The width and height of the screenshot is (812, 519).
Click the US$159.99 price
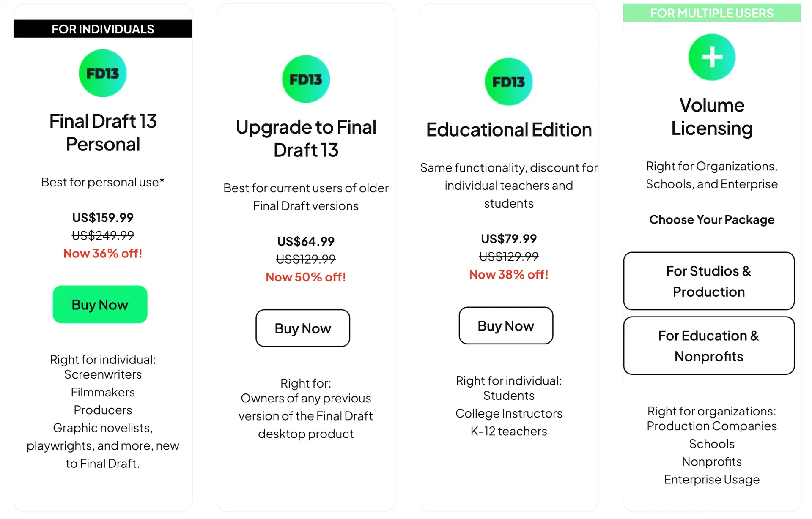103,218
